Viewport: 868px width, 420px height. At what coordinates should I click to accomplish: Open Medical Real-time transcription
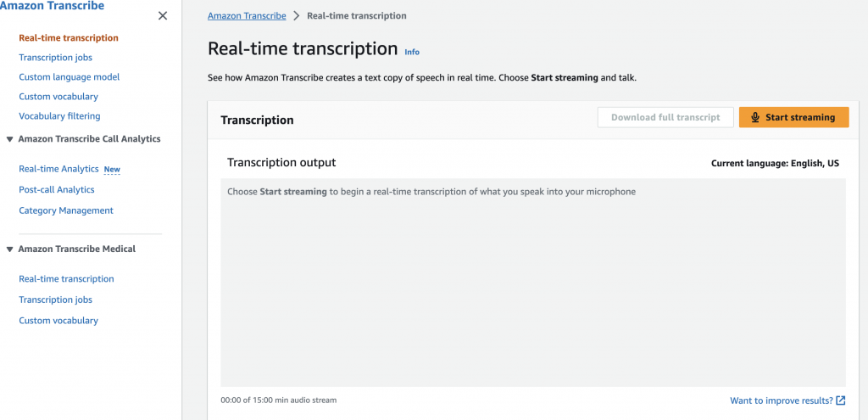(x=66, y=279)
